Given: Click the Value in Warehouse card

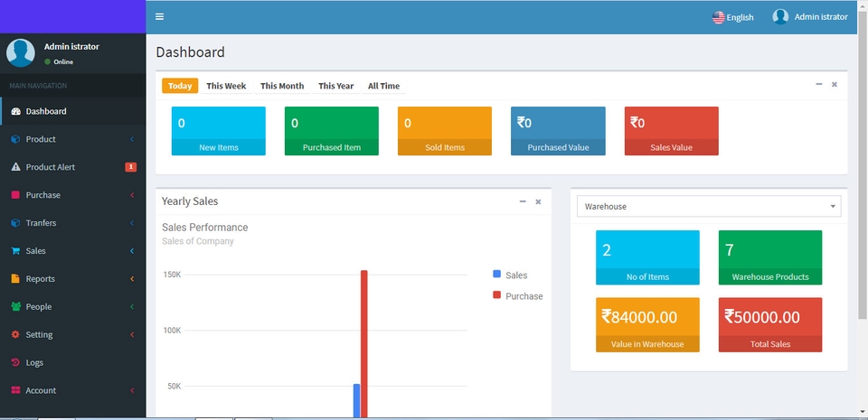Looking at the screenshot, I should 647,325.
